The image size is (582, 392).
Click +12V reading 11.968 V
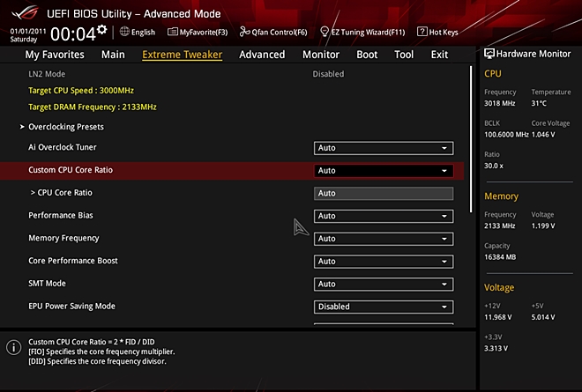[x=497, y=317]
